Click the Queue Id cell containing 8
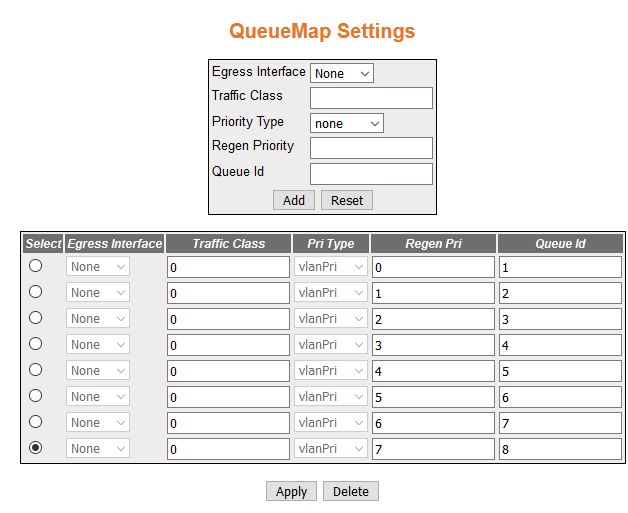This screenshot has height=513, width=628. [x=559, y=449]
